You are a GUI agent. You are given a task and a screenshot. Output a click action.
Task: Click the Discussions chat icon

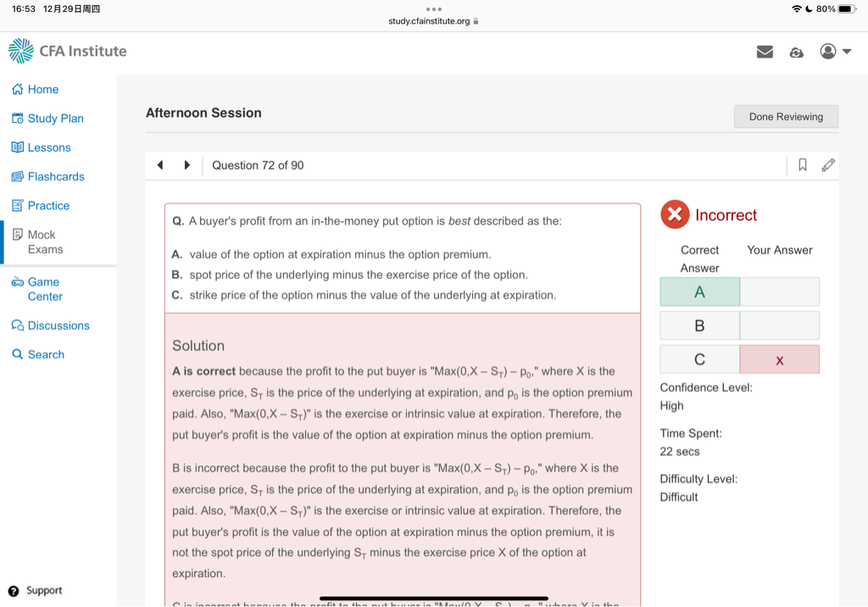point(17,326)
